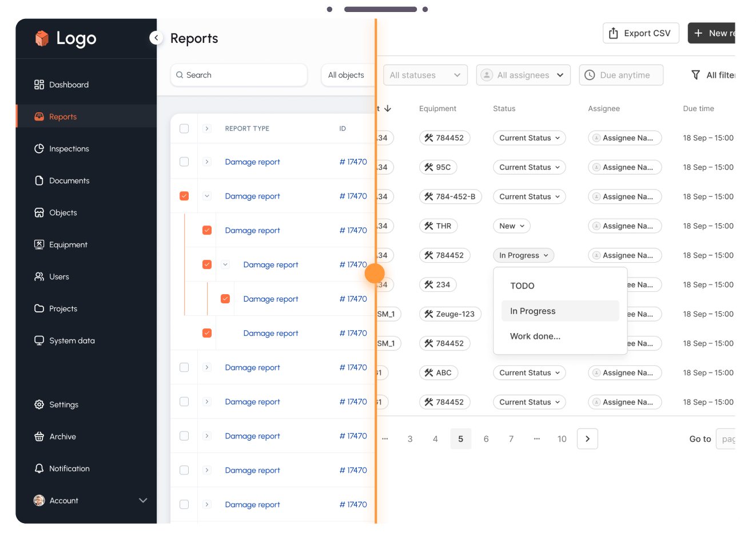Open Current Status dropdown for equipment ABC
This screenshot has height=542, width=756.
(530, 373)
